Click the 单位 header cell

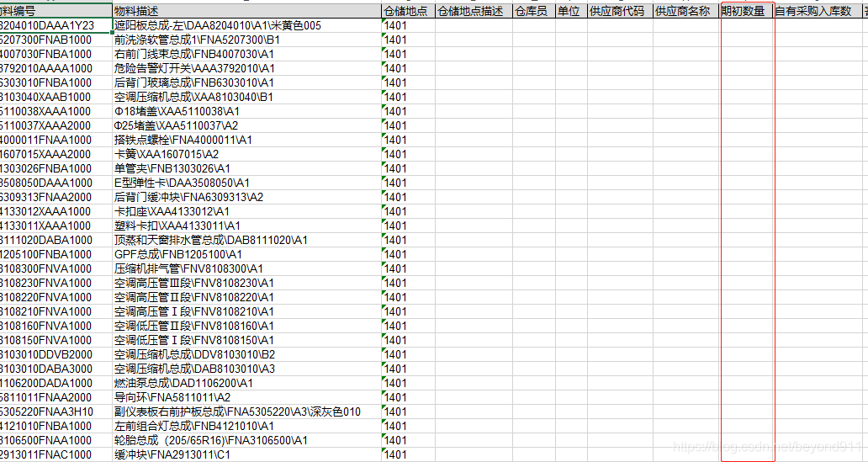572,11
